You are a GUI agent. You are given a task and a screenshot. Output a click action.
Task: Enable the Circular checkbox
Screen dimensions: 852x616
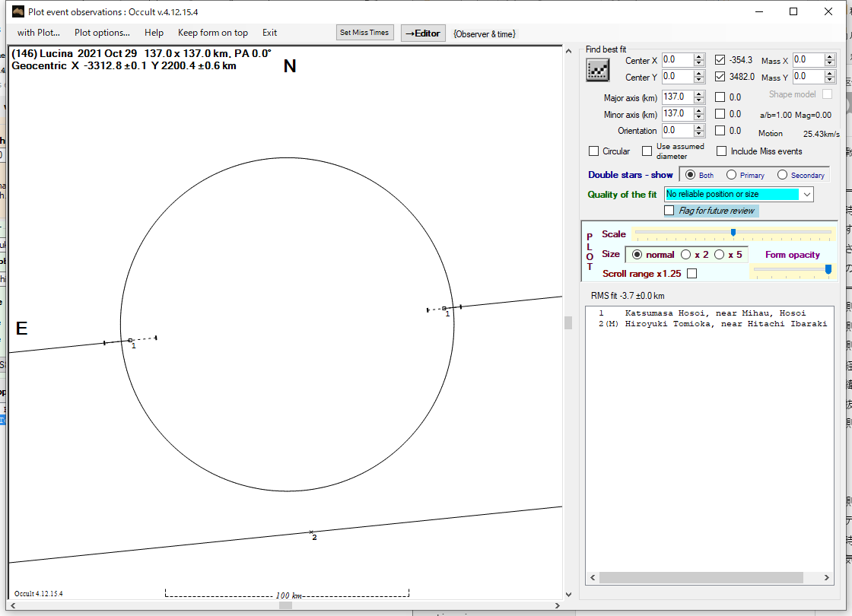pos(594,151)
